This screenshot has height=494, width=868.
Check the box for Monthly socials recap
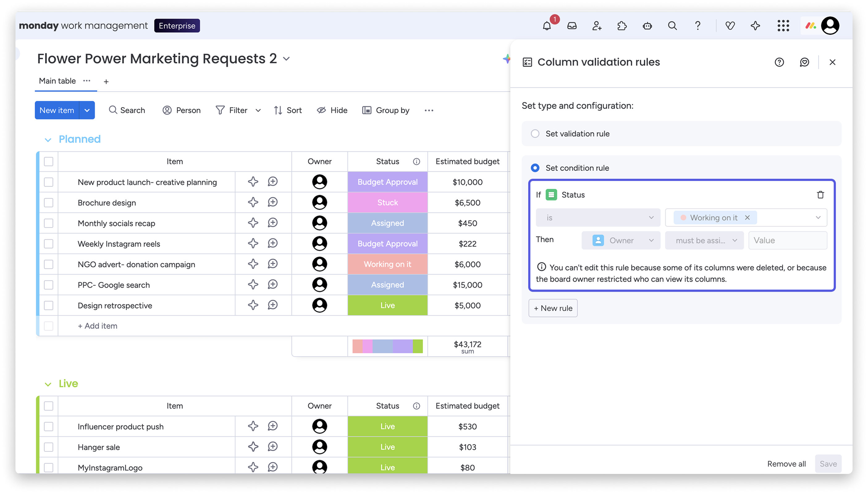48,223
